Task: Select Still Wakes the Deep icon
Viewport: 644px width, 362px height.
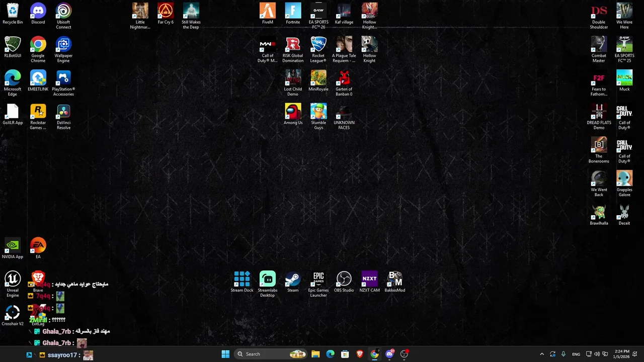Action: (x=191, y=16)
